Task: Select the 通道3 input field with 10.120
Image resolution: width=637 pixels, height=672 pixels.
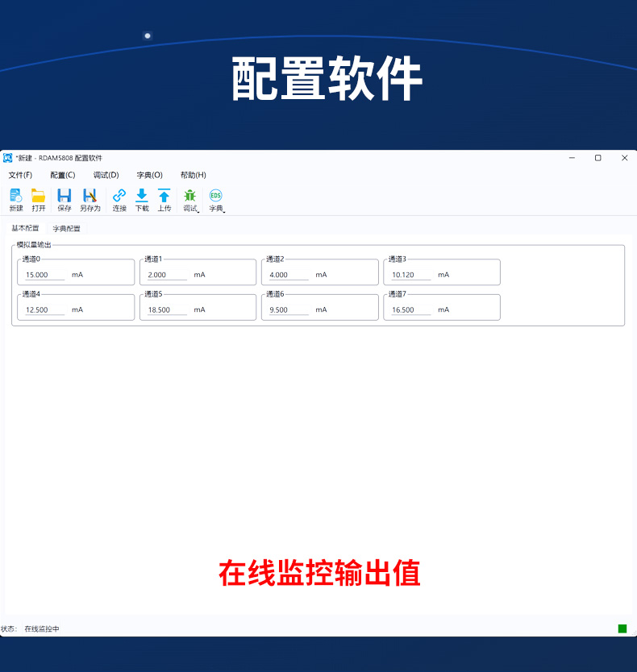Action: tap(410, 275)
